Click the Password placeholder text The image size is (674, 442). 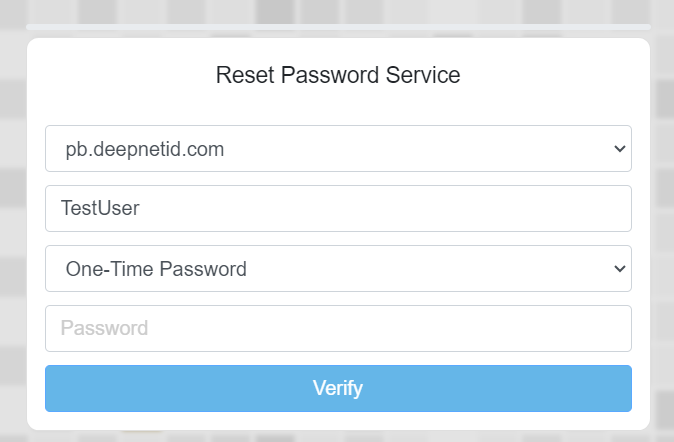(104, 328)
